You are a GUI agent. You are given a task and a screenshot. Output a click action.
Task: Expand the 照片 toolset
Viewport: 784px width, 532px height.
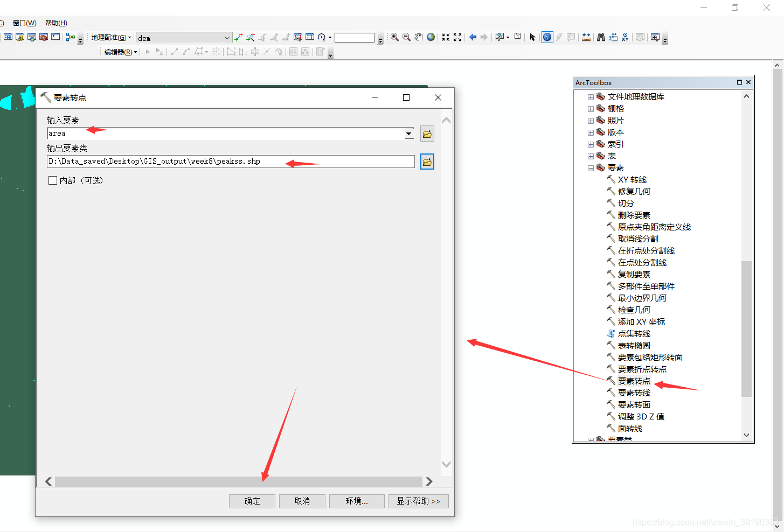tap(591, 121)
